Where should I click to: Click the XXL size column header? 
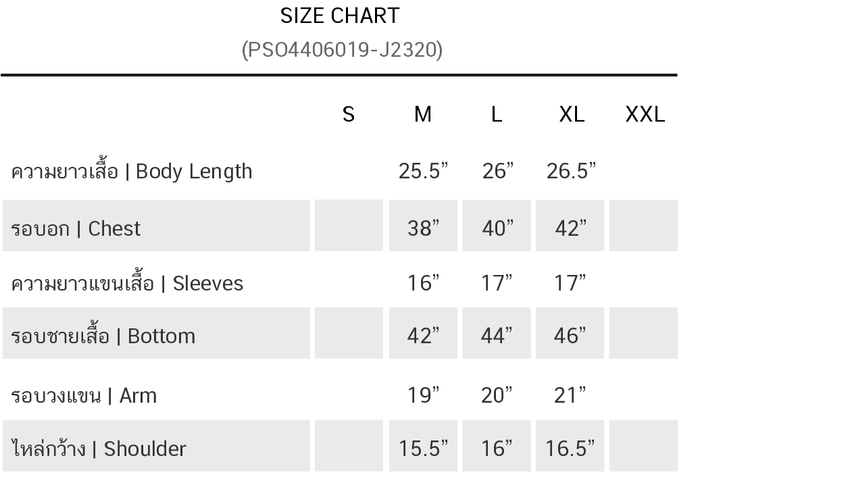tap(645, 115)
